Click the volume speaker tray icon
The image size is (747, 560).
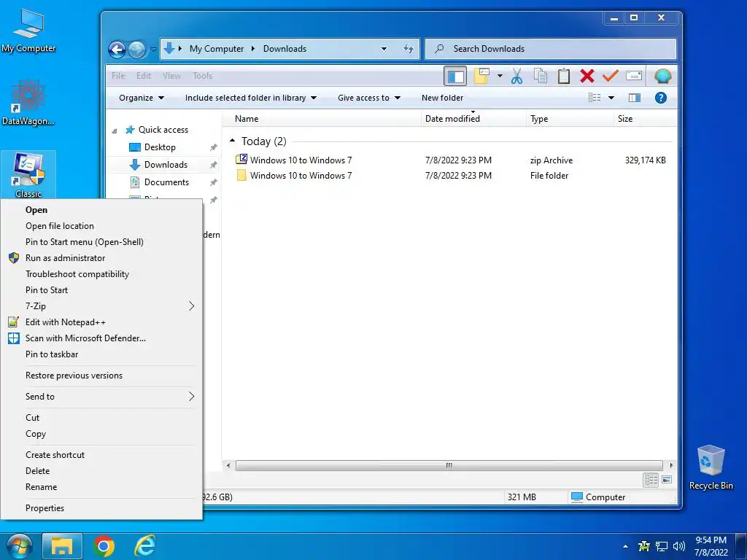679,546
